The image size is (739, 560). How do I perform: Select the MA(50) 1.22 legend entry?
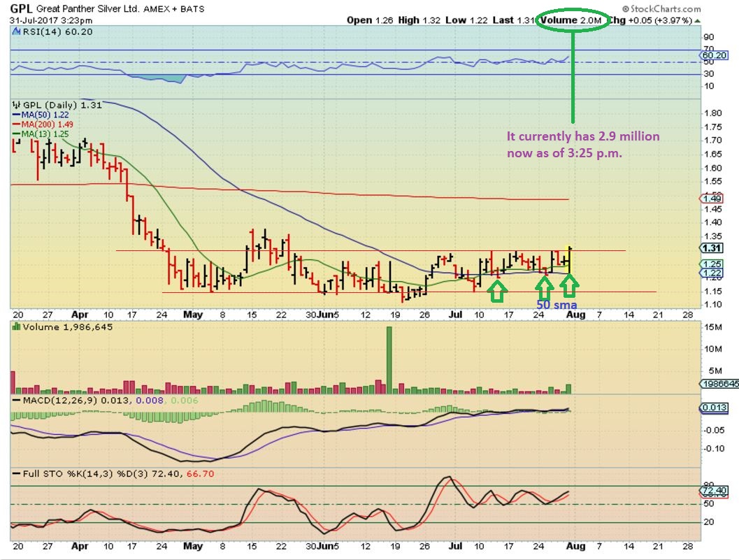[x=41, y=115]
